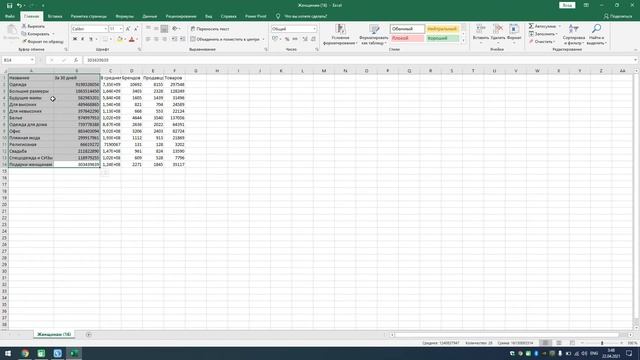Apply the red font color
Image resolution: width=640 pixels, height=360 pixels.
tap(131, 39)
